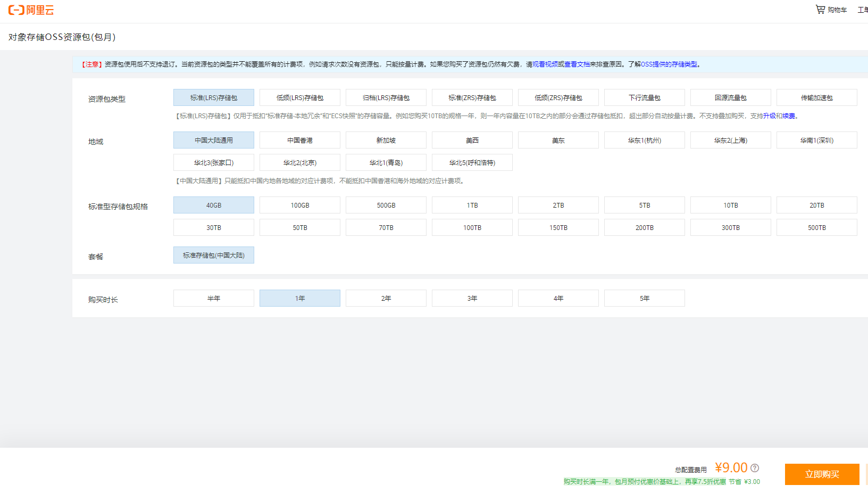The width and height of the screenshot is (868, 493).
Task: Click the price help question mark icon
Action: tap(755, 468)
